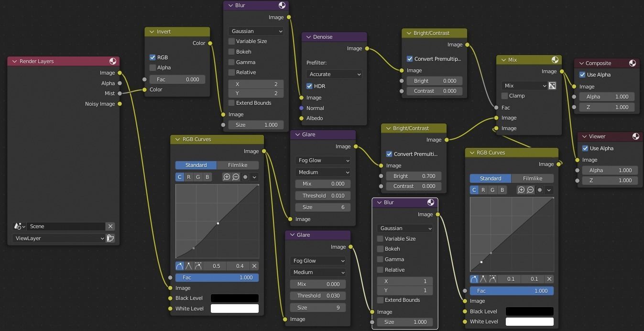Click Mist output socket on Render Layers
Screen dimensions: 644x331
120,93
